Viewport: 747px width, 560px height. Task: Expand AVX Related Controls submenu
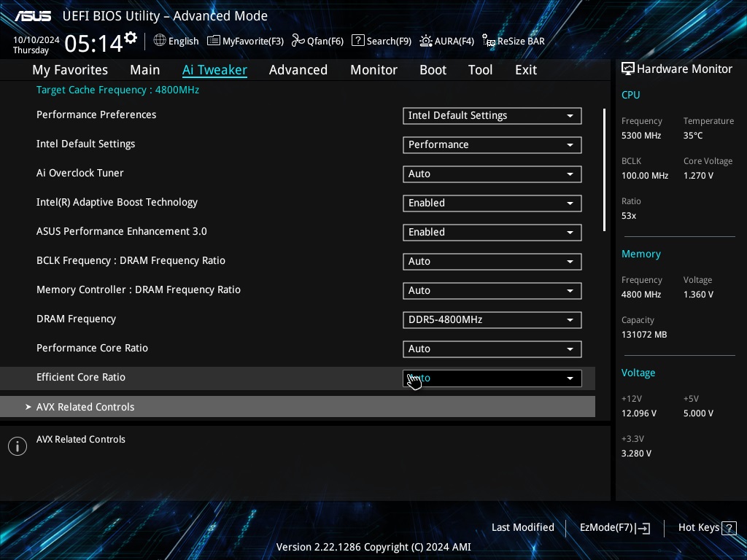(x=298, y=407)
